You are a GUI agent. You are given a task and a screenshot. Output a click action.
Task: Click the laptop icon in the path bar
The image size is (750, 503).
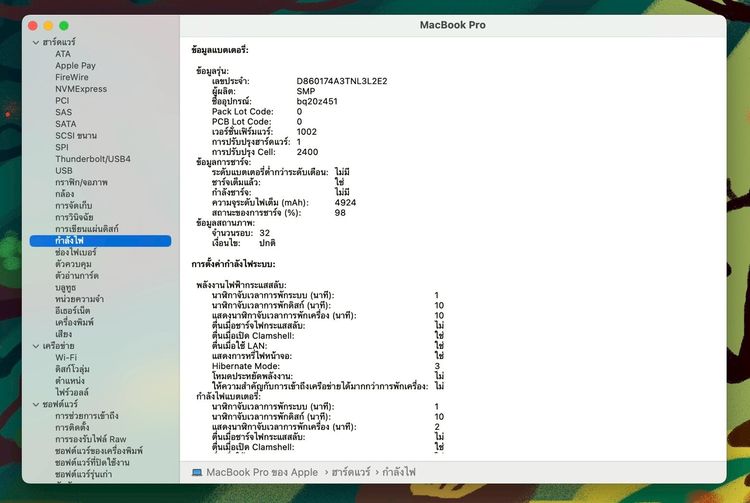[x=197, y=472]
